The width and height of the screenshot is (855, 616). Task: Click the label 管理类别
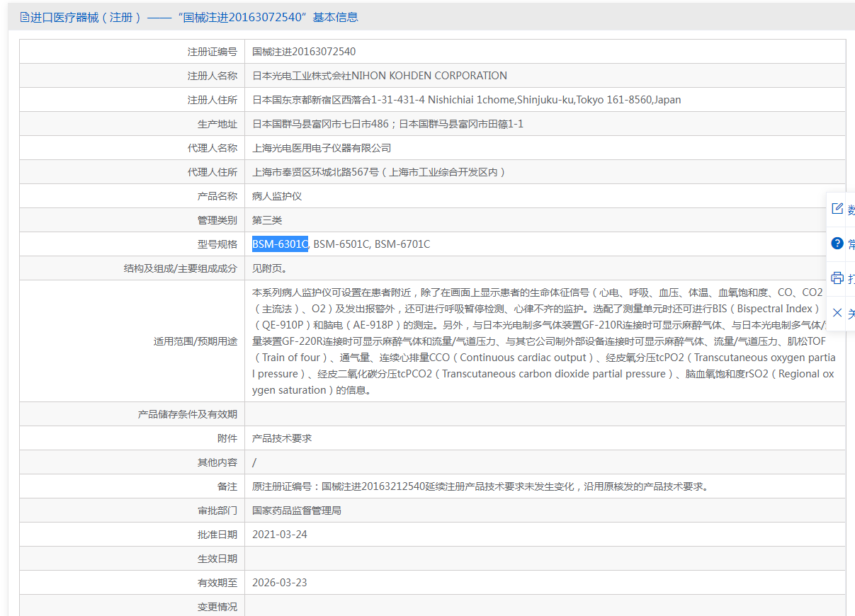(x=217, y=220)
